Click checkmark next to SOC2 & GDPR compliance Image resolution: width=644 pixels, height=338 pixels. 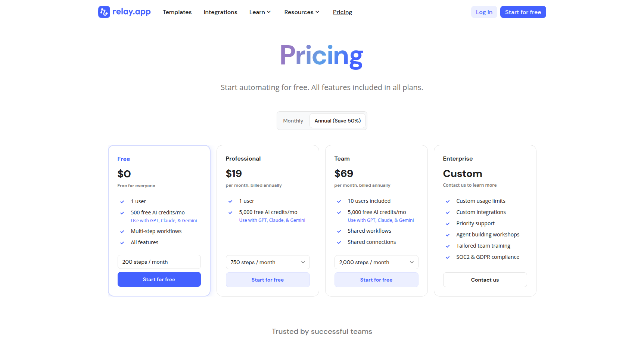point(448,257)
